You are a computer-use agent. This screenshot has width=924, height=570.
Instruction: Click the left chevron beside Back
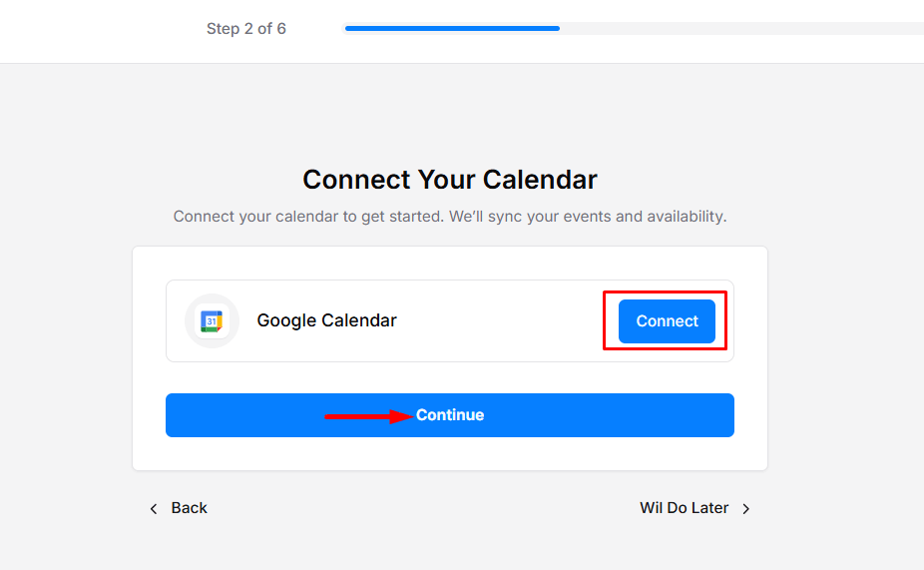coord(154,509)
